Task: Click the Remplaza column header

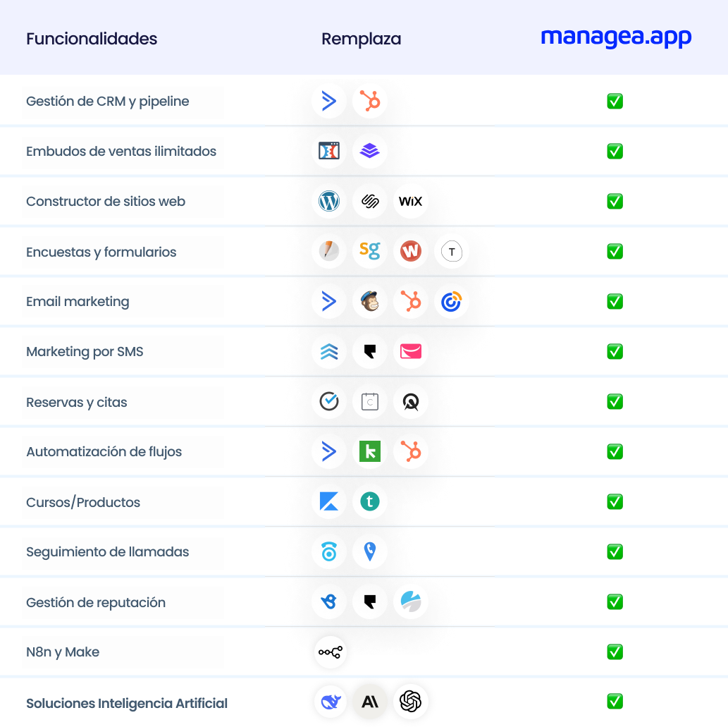Action: coord(362,39)
